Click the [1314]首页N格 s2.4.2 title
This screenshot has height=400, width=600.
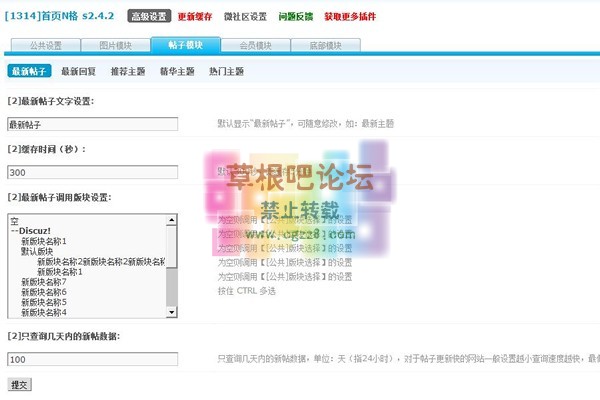tap(59, 16)
